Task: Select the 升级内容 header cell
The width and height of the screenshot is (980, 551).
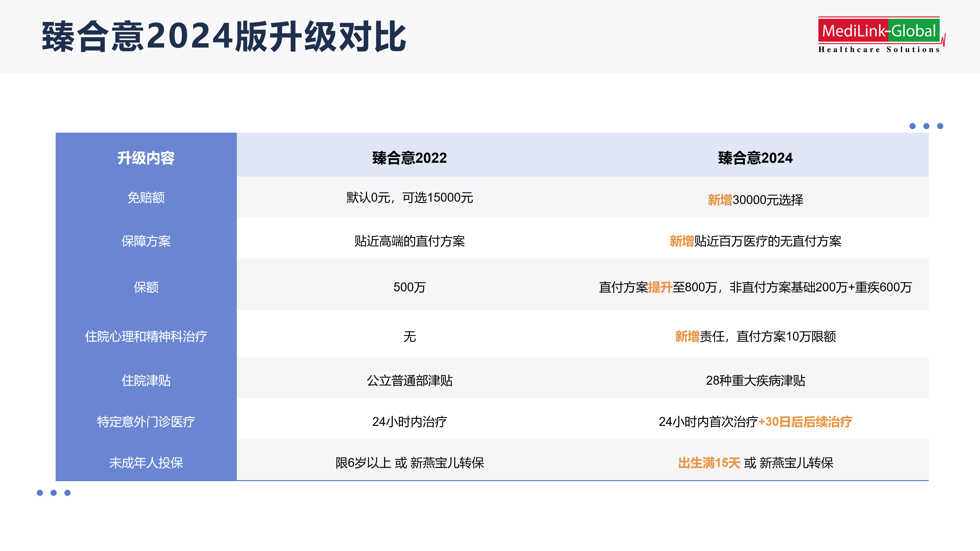Action: coord(146,158)
